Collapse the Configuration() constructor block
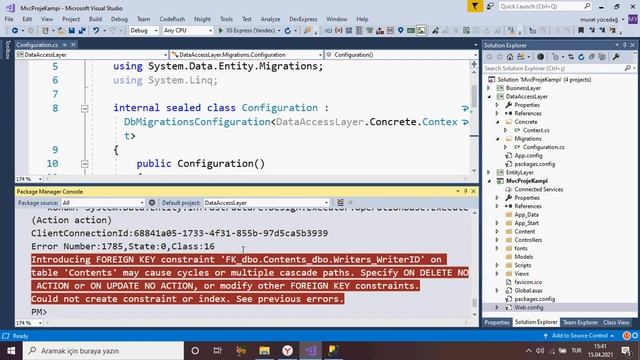The image size is (640, 360). coord(84,164)
